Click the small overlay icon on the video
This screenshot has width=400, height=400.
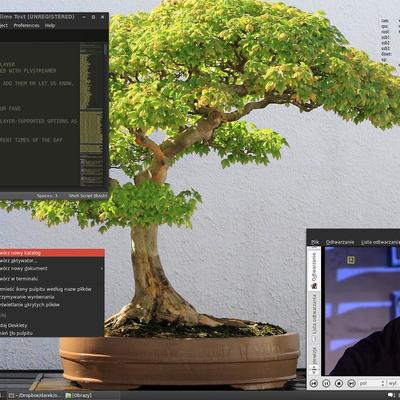click(x=350, y=260)
